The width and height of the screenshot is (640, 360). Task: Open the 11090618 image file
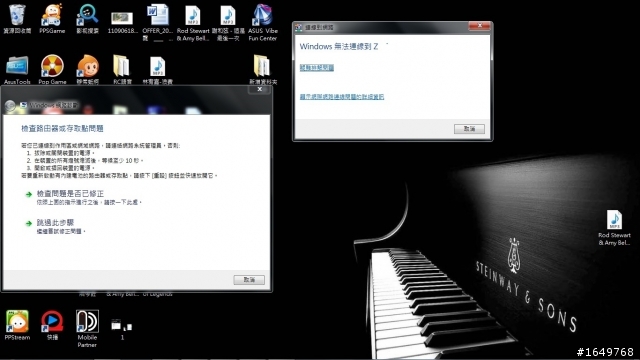[x=122, y=22]
